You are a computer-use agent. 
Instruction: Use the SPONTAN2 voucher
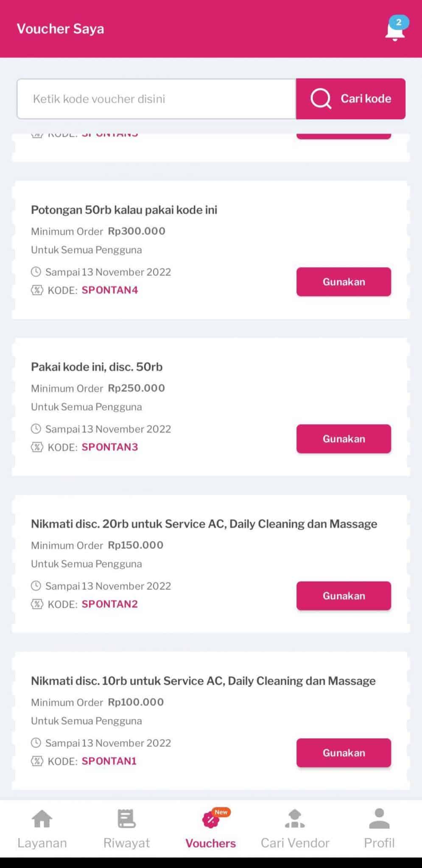(344, 596)
